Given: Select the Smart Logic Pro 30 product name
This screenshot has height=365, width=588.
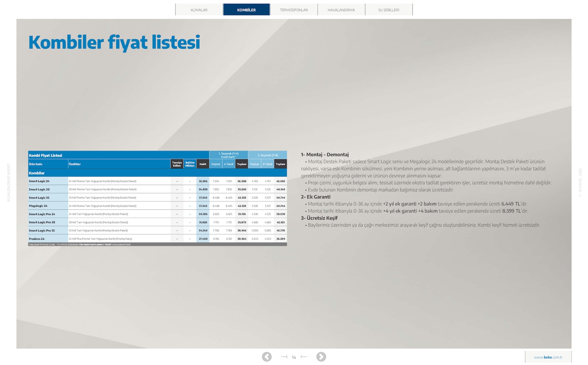Looking at the screenshot, I should coord(42,222).
